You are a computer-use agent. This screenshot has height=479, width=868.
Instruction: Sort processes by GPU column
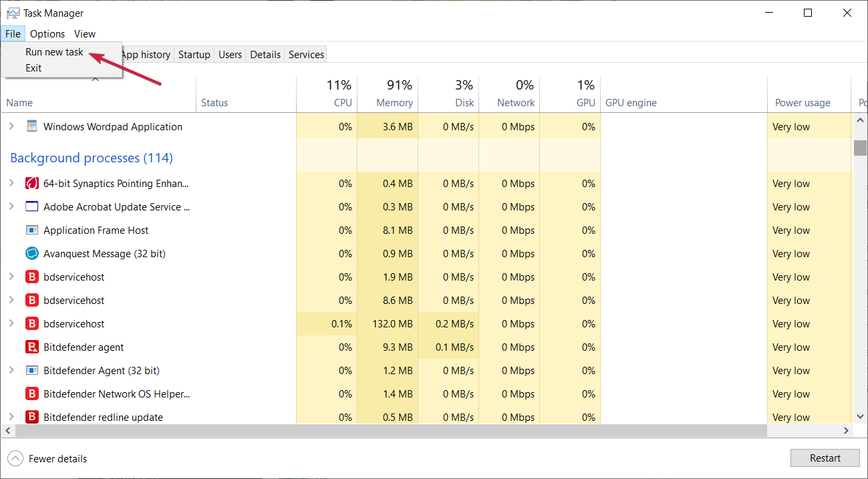(570, 94)
